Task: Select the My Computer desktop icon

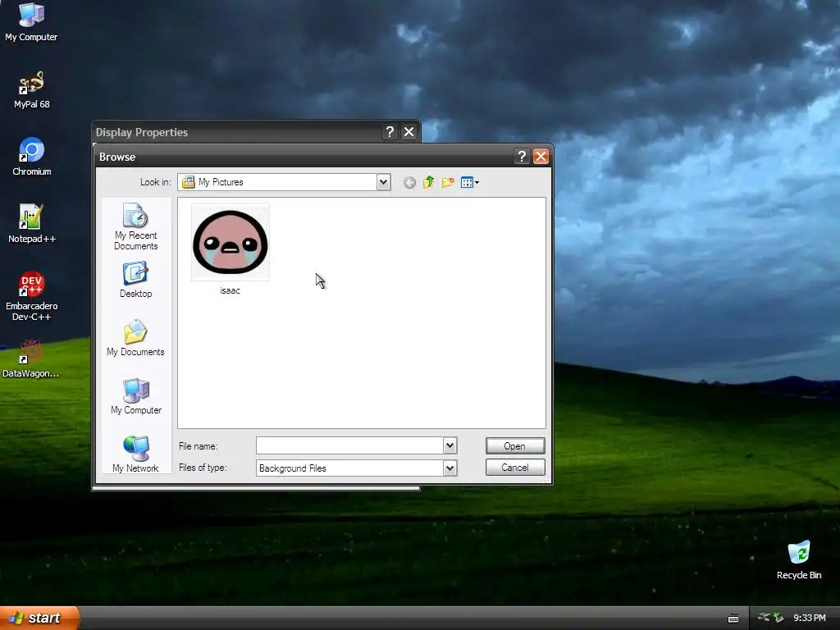Action: [31, 22]
